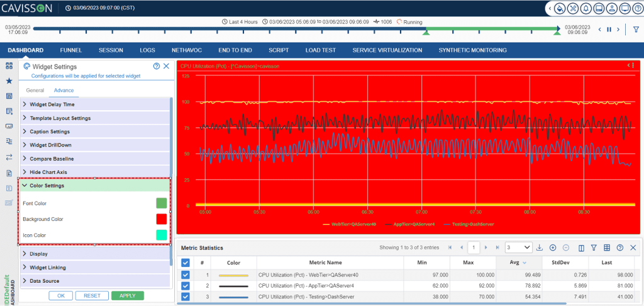Go to the previous time window
Image resolution: width=644 pixels, height=306 pixels.
click(600, 29)
